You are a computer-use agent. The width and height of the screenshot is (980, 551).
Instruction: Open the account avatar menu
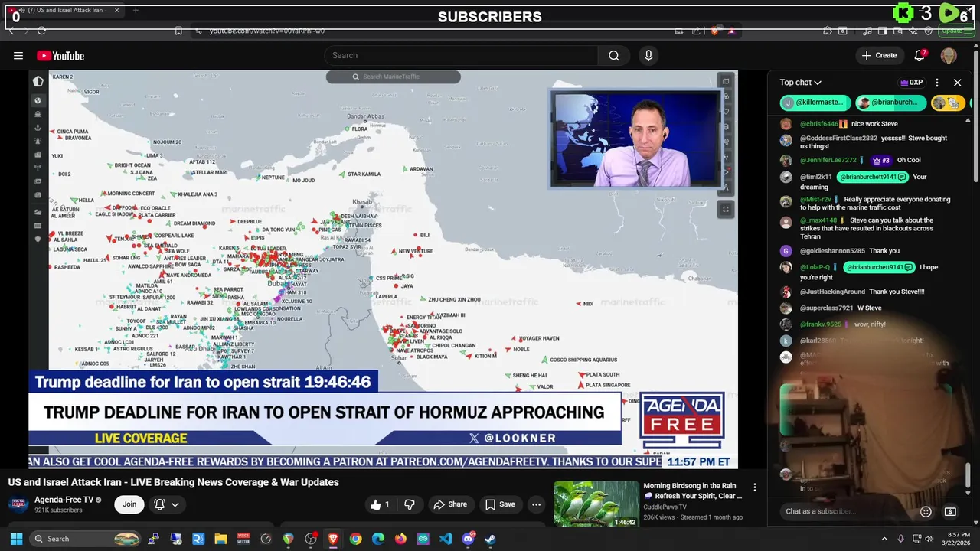point(949,55)
